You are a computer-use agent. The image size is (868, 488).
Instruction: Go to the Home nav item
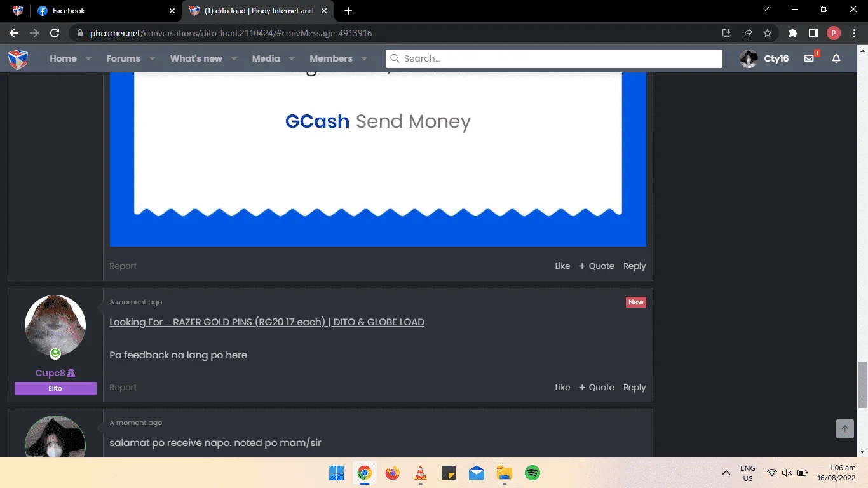point(63,58)
